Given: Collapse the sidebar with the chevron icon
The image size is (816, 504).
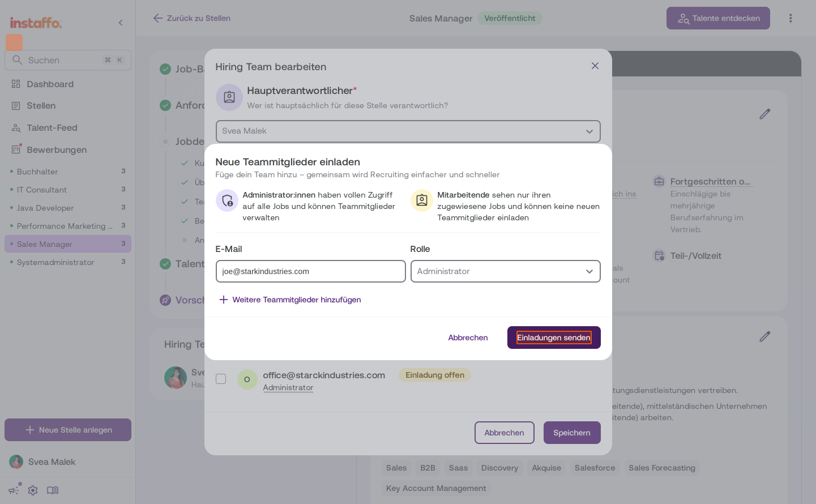Looking at the screenshot, I should (x=121, y=23).
